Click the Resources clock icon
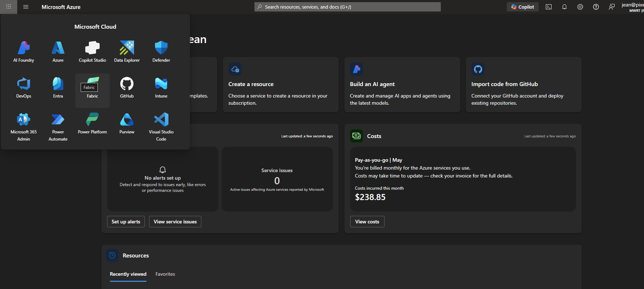This screenshot has width=644, height=289. click(x=112, y=255)
